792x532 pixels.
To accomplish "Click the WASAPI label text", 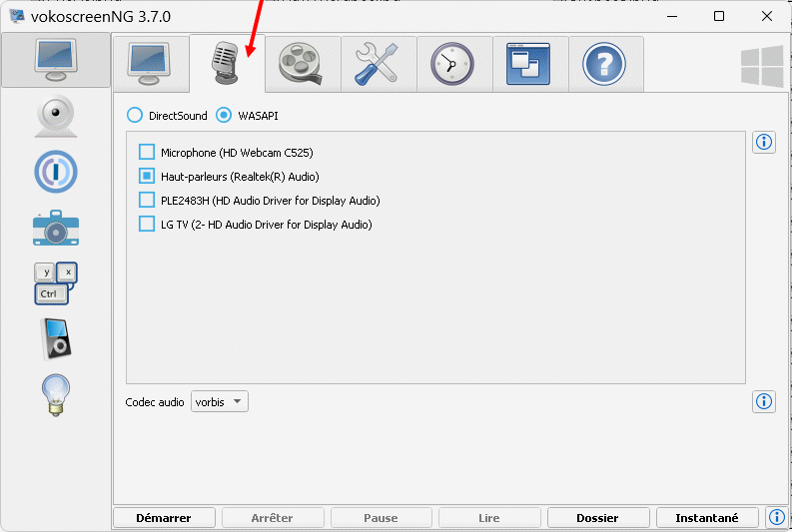I will (x=258, y=116).
